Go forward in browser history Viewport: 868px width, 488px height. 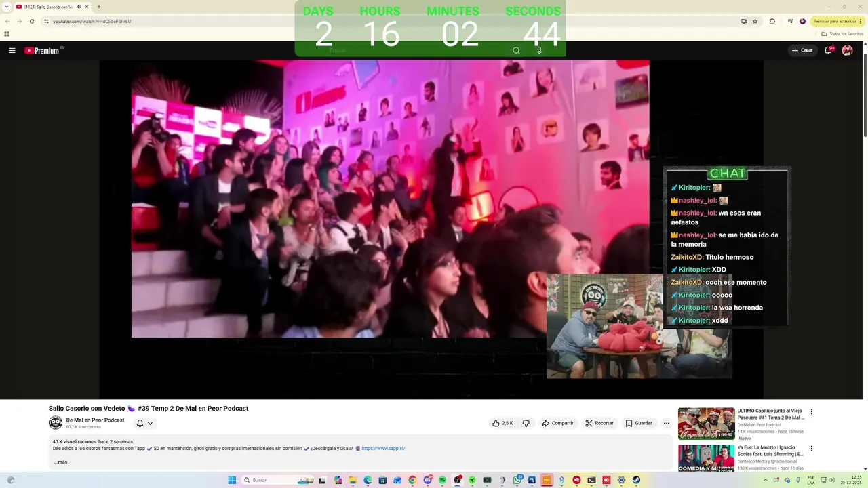[x=19, y=21]
